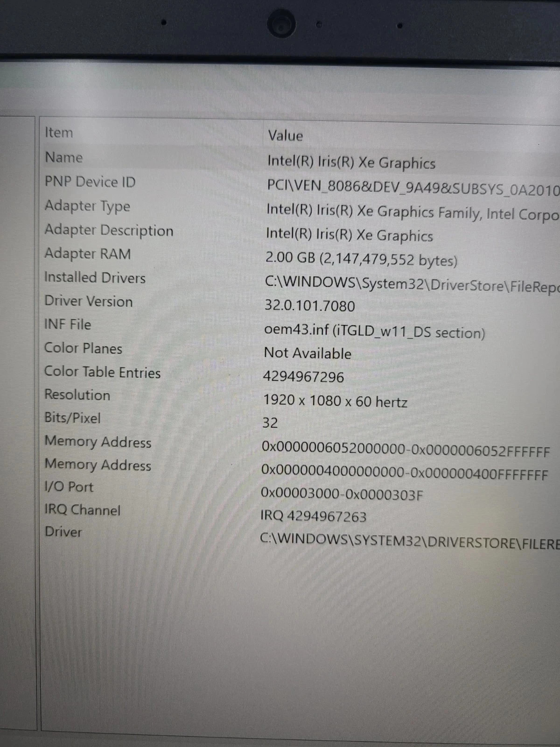Select the Color Table Entries label

click(102, 372)
